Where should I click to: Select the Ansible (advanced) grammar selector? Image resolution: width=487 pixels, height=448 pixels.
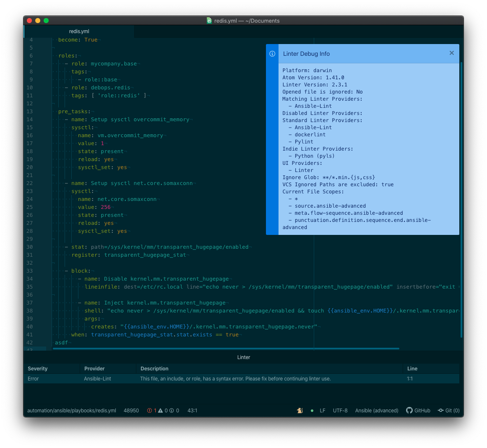[377, 410]
